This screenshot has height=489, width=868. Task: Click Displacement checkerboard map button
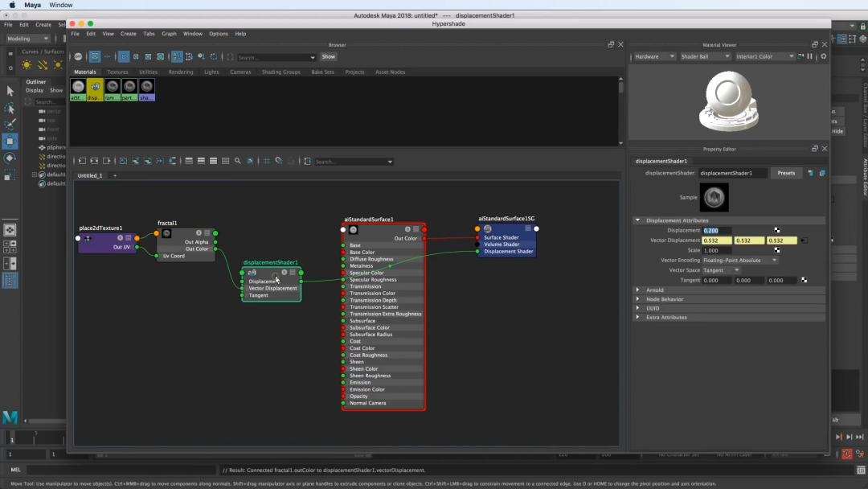pos(777,230)
